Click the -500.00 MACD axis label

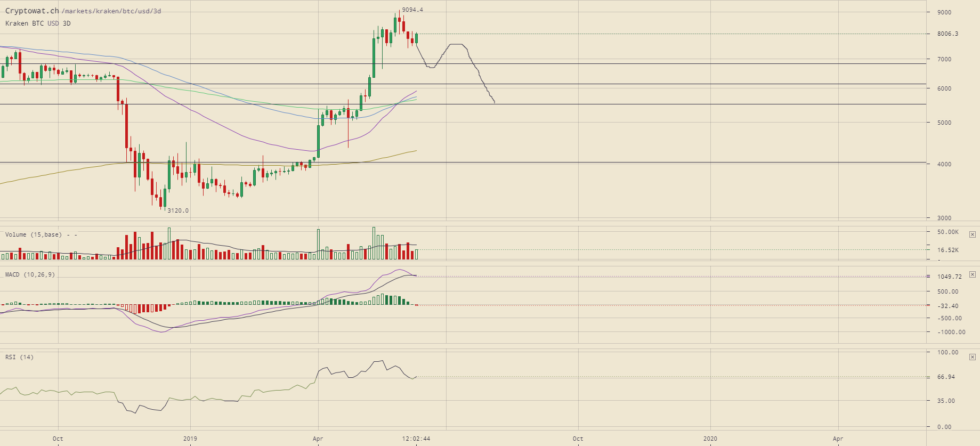[x=950, y=318]
